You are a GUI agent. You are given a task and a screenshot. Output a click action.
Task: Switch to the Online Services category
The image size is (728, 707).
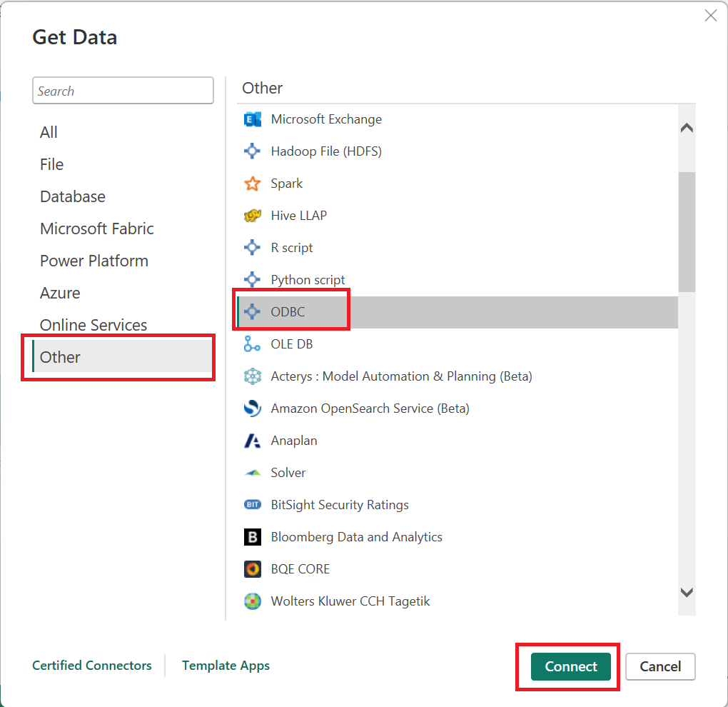pos(93,325)
